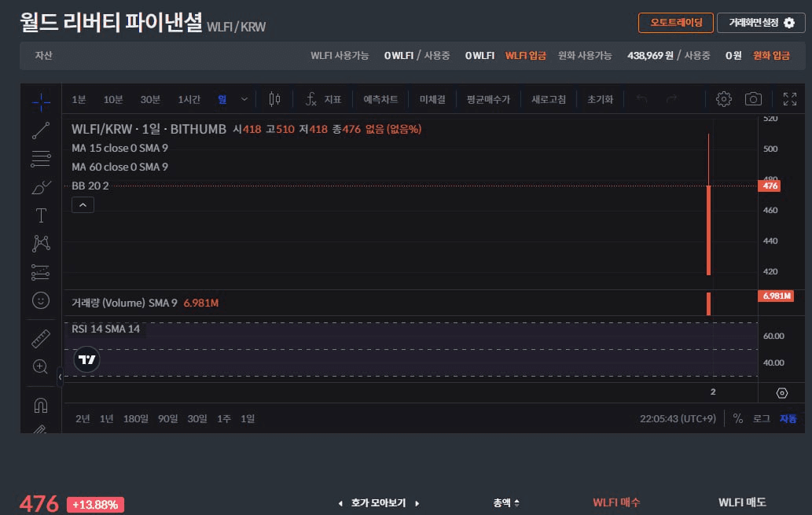Switch to the WLFI 매도 sell tab
Image resolution: width=812 pixels, height=515 pixels.
(x=742, y=502)
